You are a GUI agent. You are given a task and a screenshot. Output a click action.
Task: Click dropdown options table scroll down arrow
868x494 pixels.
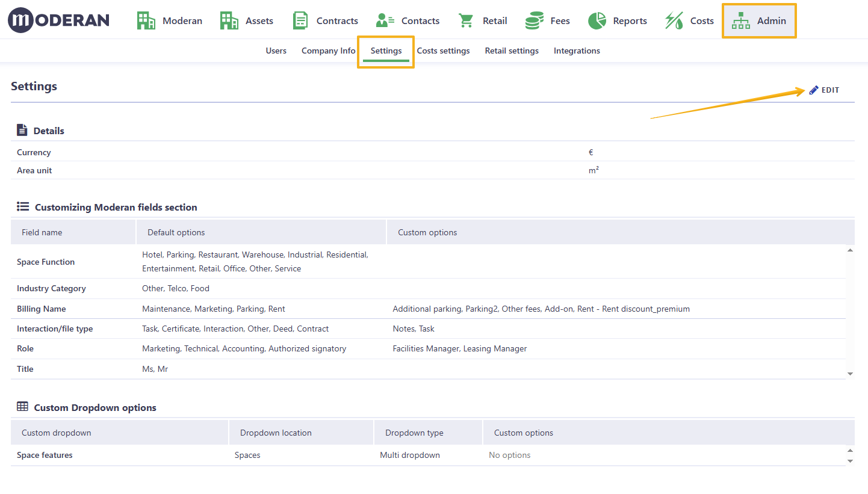tap(850, 461)
